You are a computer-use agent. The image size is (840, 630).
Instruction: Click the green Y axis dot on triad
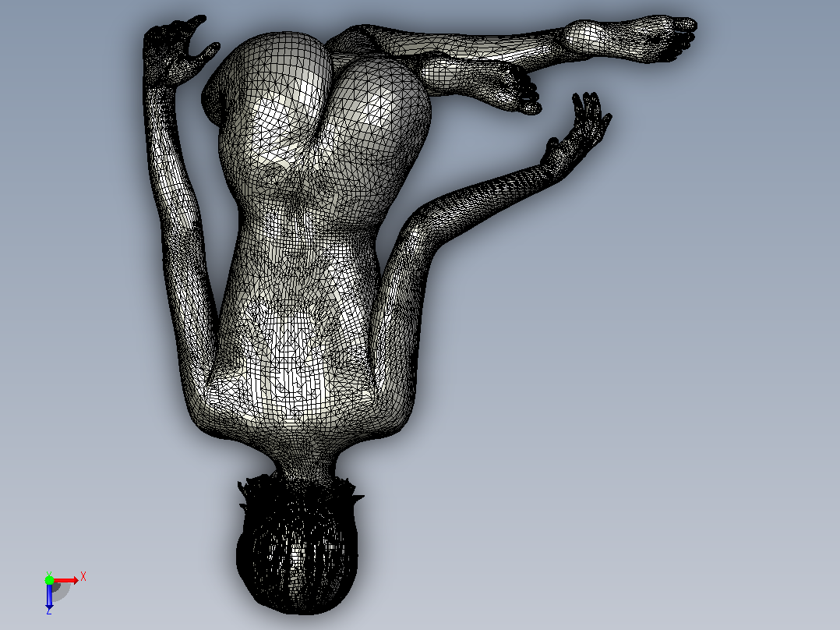49,580
